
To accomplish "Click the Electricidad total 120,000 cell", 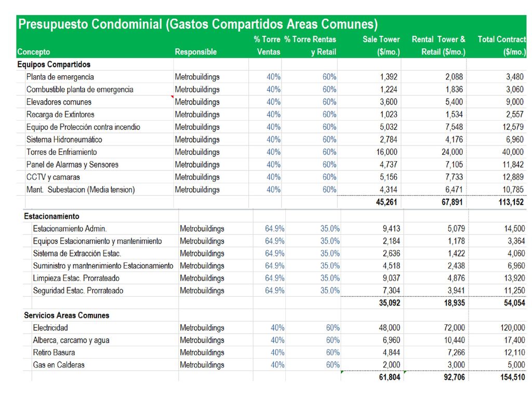I will tap(512, 328).
